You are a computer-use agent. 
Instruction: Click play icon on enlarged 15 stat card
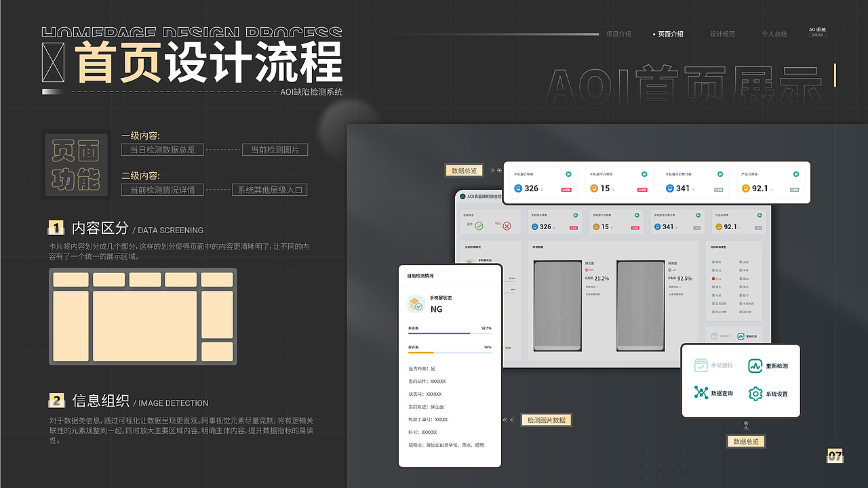coord(644,174)
